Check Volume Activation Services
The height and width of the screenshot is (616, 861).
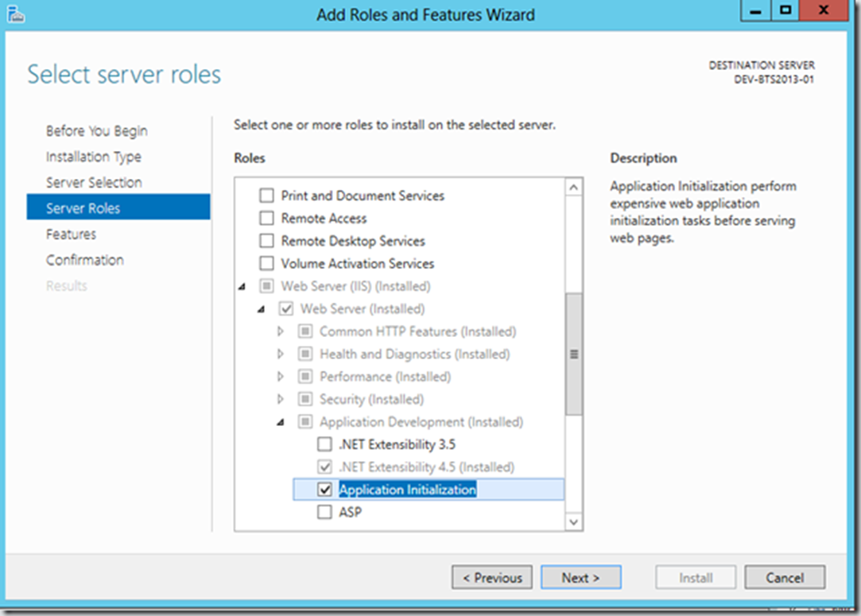tap(267, 263)
